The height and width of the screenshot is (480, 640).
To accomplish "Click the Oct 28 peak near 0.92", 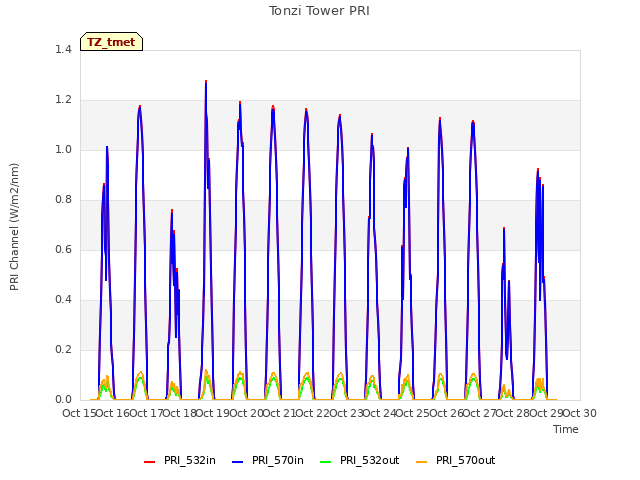I will click(538, 169).
